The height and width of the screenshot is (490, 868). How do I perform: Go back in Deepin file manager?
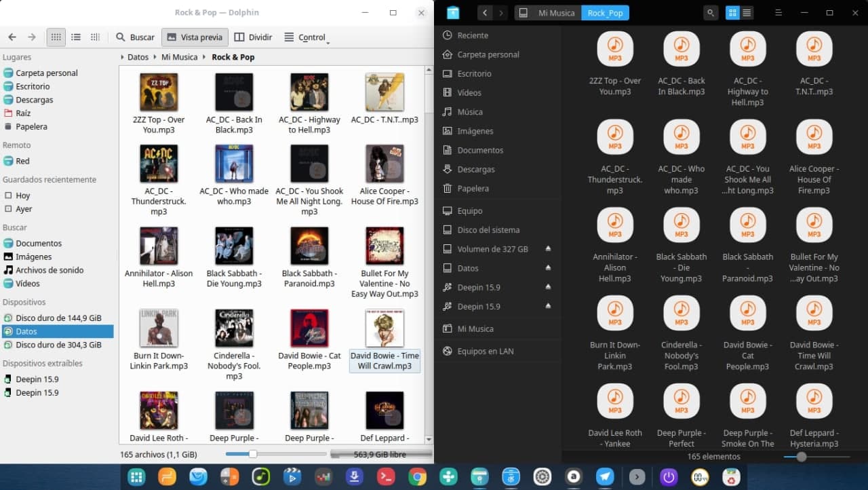(485, 13)
